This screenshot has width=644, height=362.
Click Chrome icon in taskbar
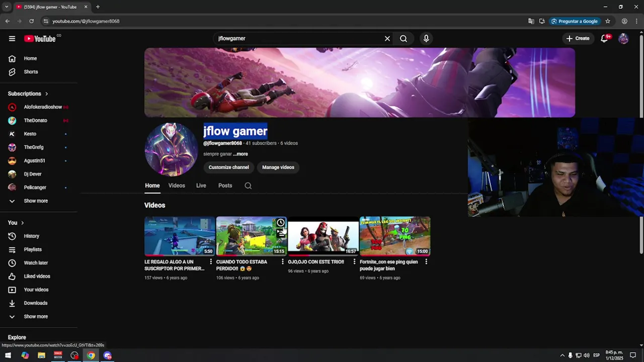point(91,355)
